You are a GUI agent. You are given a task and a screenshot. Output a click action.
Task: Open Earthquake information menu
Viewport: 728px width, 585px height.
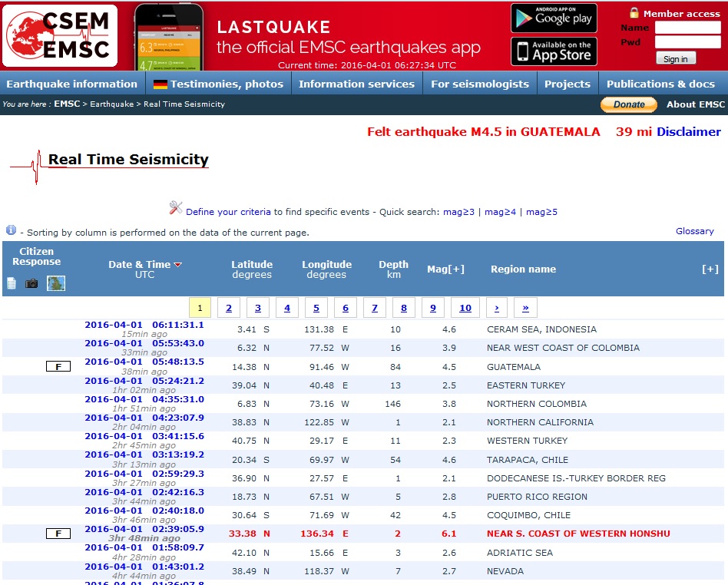72,84
